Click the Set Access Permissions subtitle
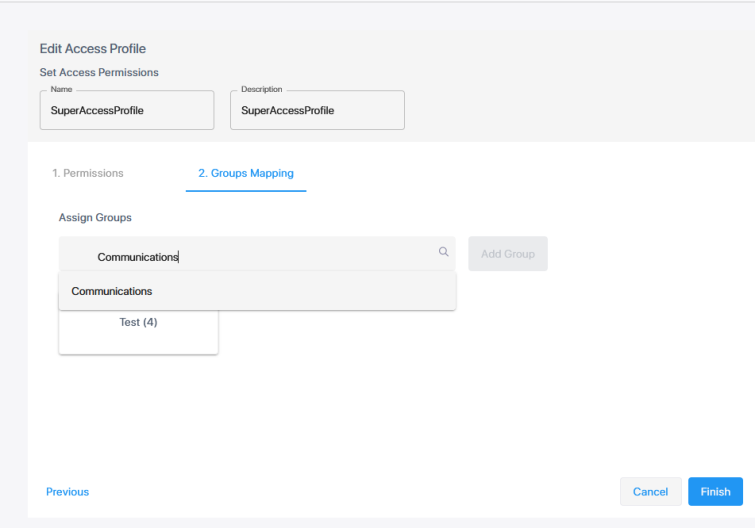Viewport: 755px width, 528px height. pyautogui.click(x=98, y=72)
